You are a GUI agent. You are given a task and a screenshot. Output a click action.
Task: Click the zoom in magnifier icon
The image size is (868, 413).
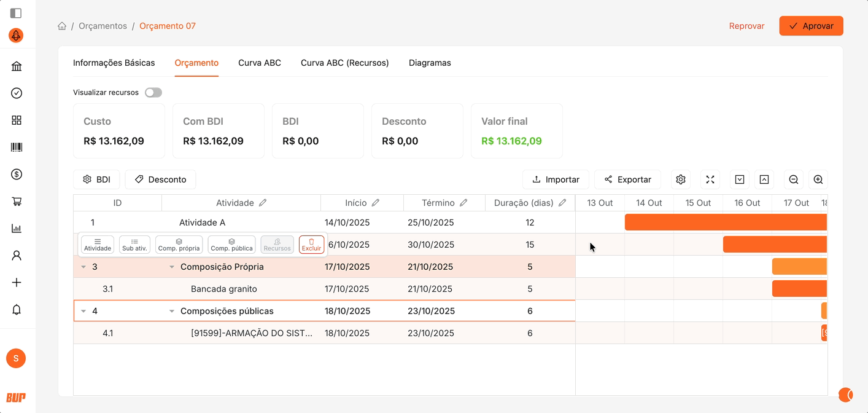pos(818,179)
